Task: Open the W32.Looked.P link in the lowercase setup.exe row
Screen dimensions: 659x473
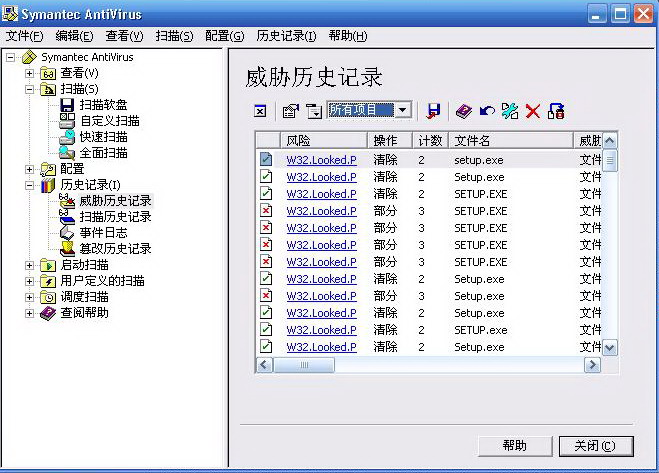Action: tap(322, 160)
